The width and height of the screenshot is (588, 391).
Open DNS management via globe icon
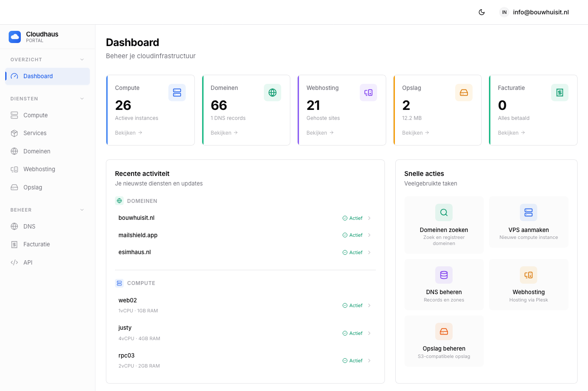point(14,226)
